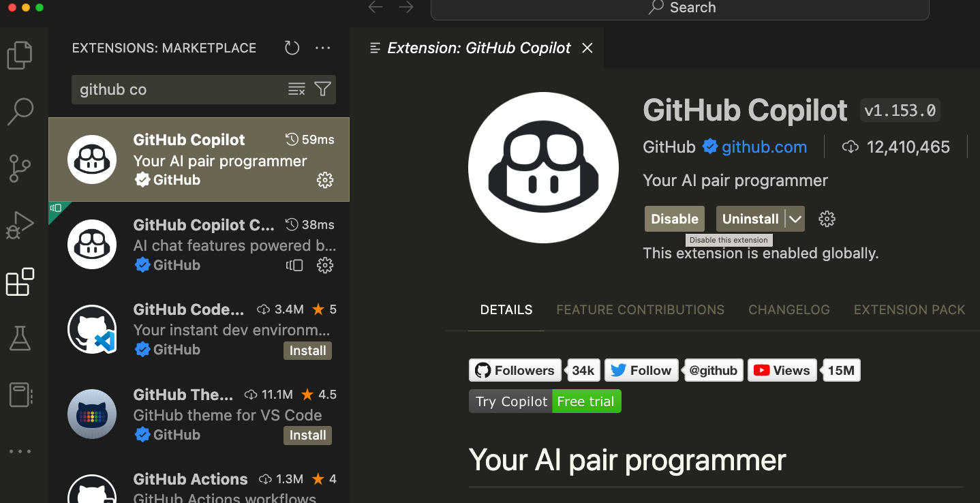Screen dimensions: 980x503
Task: Clear extensions search results icon
Action: point(296,89)
